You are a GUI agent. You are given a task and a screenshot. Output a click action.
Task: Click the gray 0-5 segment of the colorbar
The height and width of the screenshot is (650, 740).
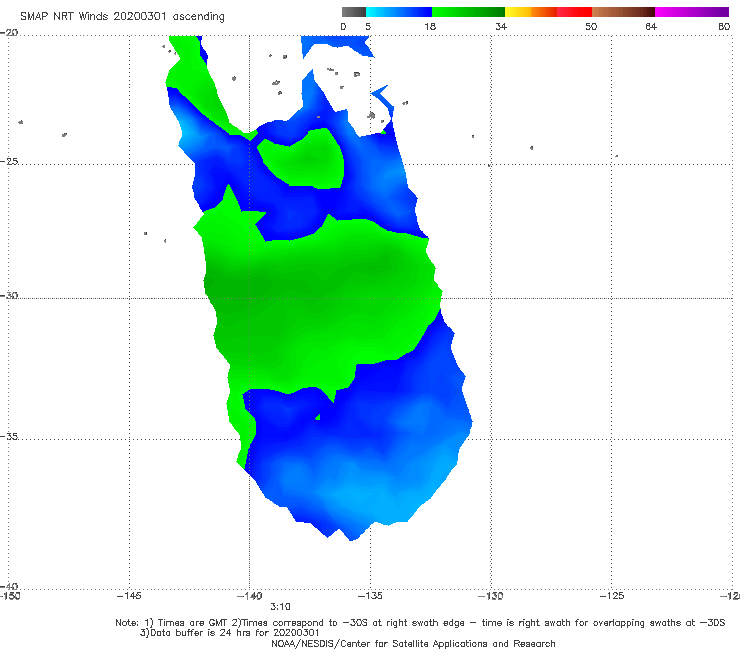pyautogui.click(x=354, y=12)
